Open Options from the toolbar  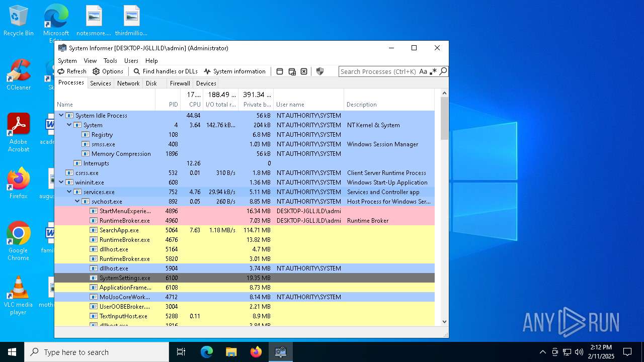[x=108, y=71]
